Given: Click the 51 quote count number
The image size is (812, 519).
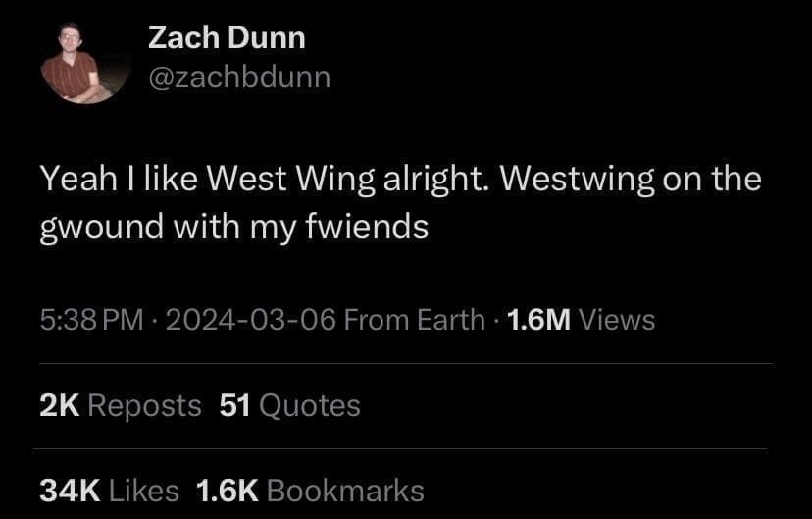Looking at the screenshot, I should pyautogui.click(x=234, y=405).
